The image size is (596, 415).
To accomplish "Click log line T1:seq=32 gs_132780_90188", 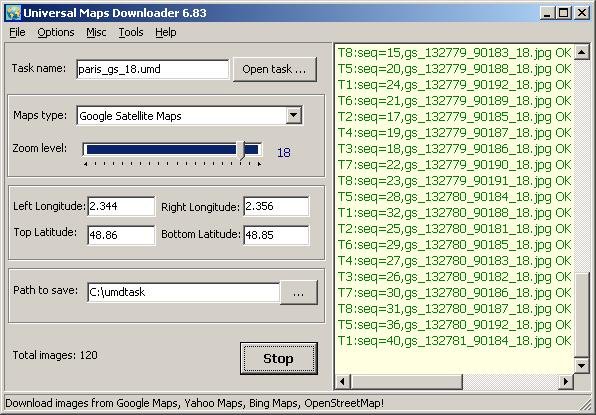I will [454, 213].
